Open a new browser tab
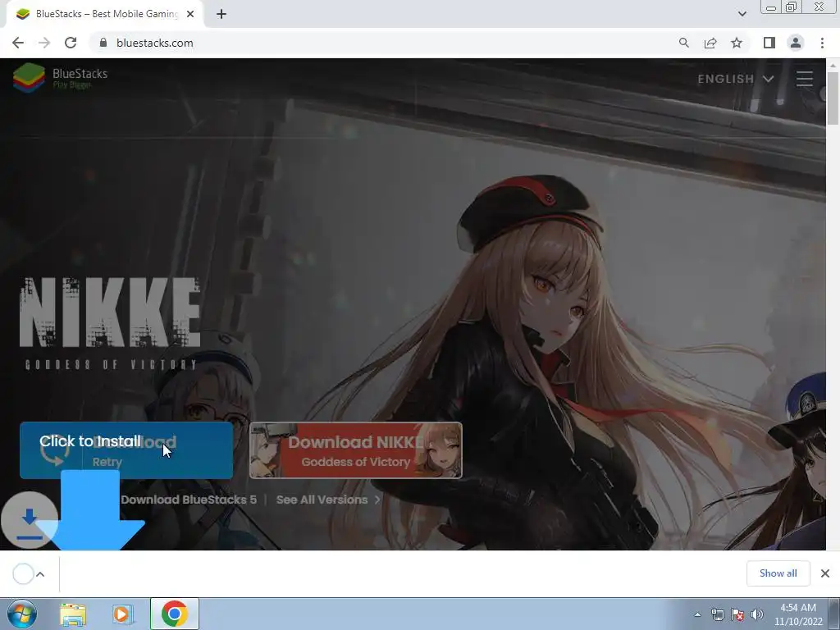840x630 pixels. [221, 14]
